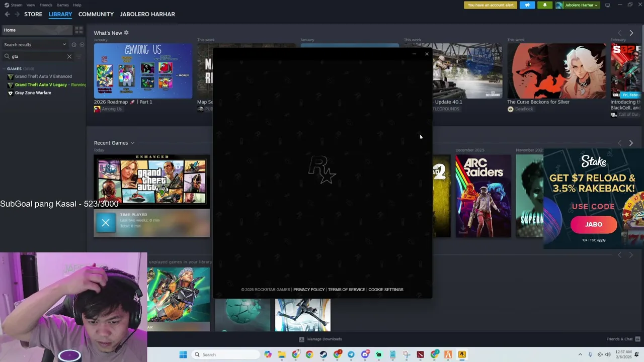The height and width of the screenshot is (362, 644).
Task: Open The Curse Beckons for Silver news
Action: tap(556, 71)
